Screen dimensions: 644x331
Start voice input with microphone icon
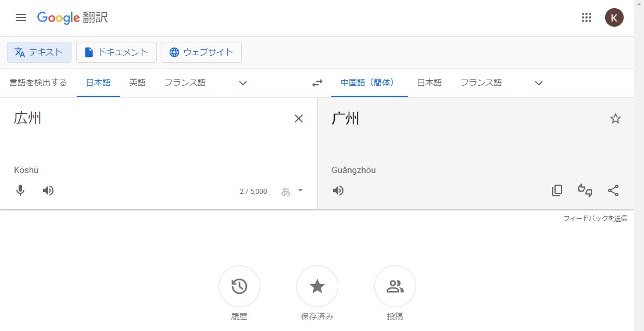[x=20, y=190]
